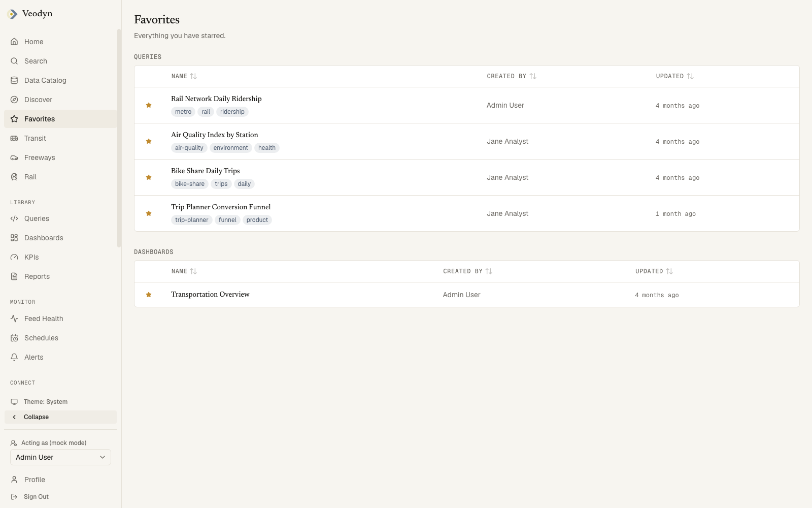Click the sidebar scrollbar
This screenshot has width=812, height=508.
[119, 137]
